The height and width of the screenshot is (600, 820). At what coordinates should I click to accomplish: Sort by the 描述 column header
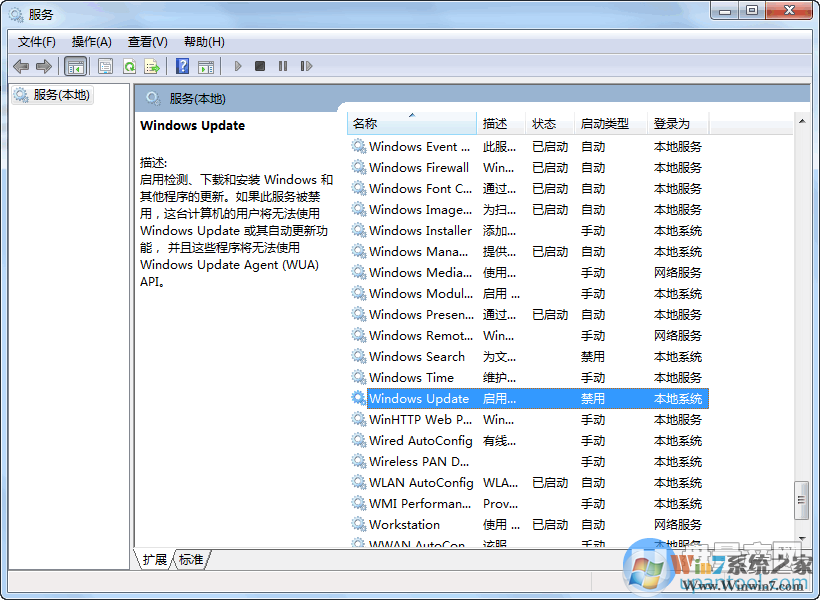(500, 123)
